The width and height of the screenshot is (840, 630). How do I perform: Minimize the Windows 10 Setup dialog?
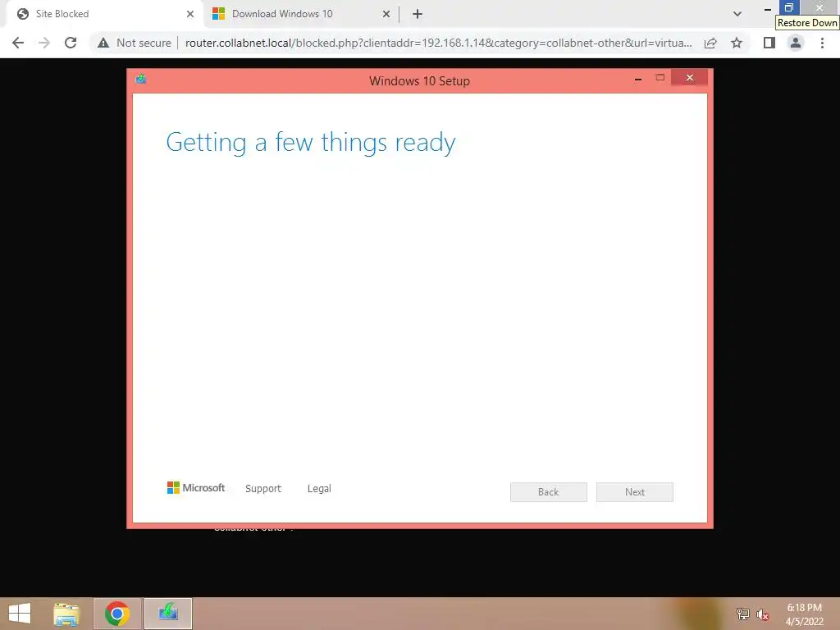click(638, 79)
